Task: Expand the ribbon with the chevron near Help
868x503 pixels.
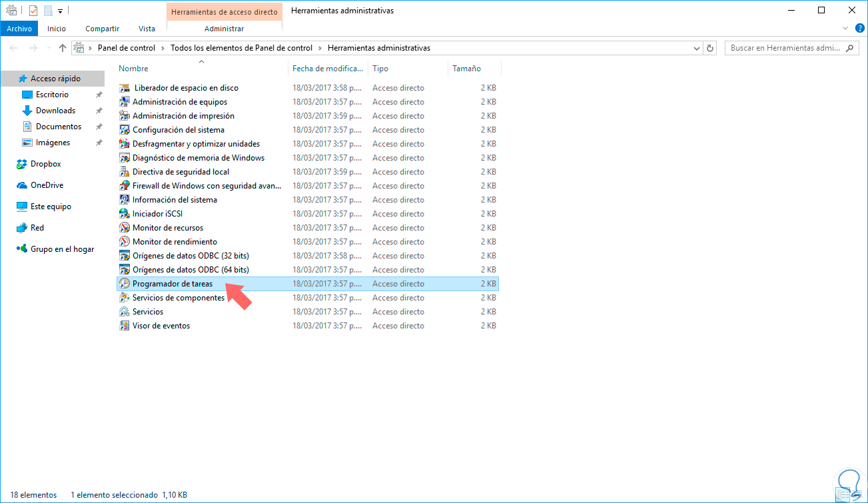Action: pos(845,28)
